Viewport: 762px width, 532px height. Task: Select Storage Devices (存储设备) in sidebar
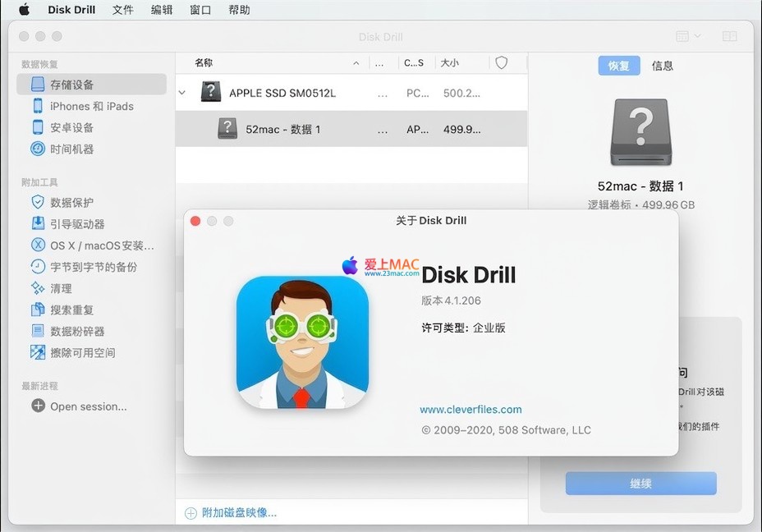coord(71,85)
